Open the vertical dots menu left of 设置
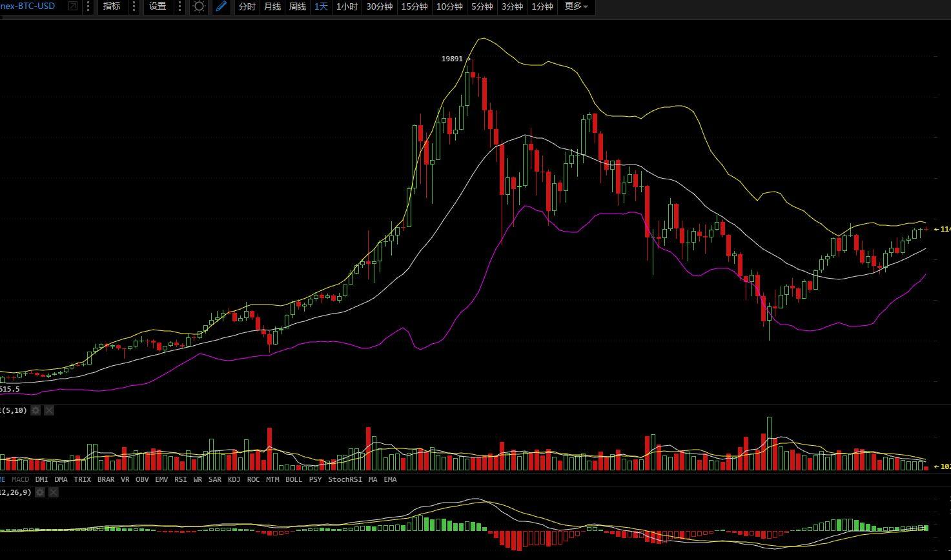This screenshot has height=560, width=951. (134, 6)
